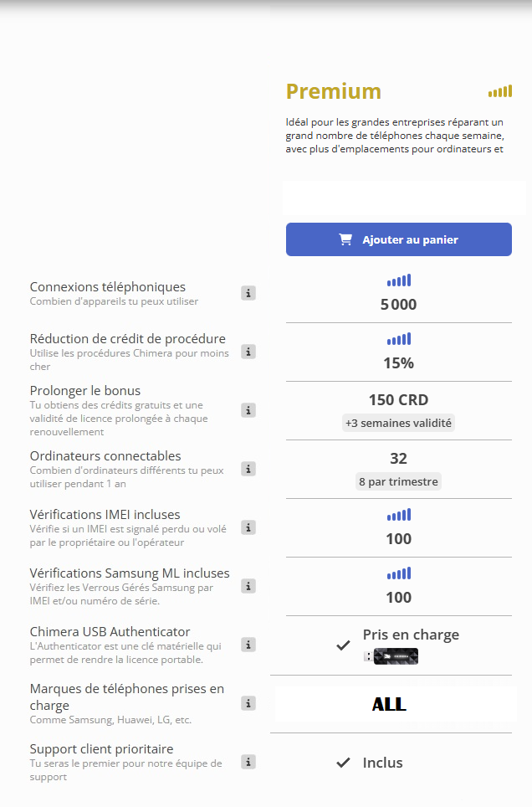
Task: Click the 8 par trimestre badge
Action: (x=398, y=481)
